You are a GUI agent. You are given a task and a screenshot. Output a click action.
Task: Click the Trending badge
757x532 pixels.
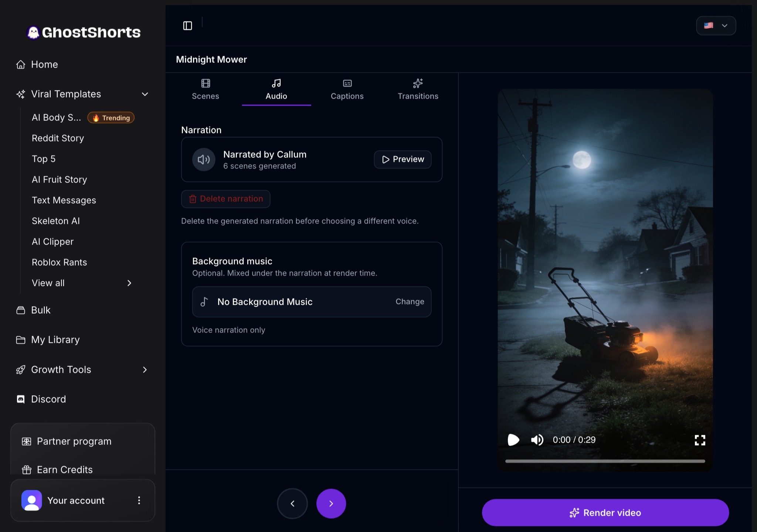coord(111,117)
